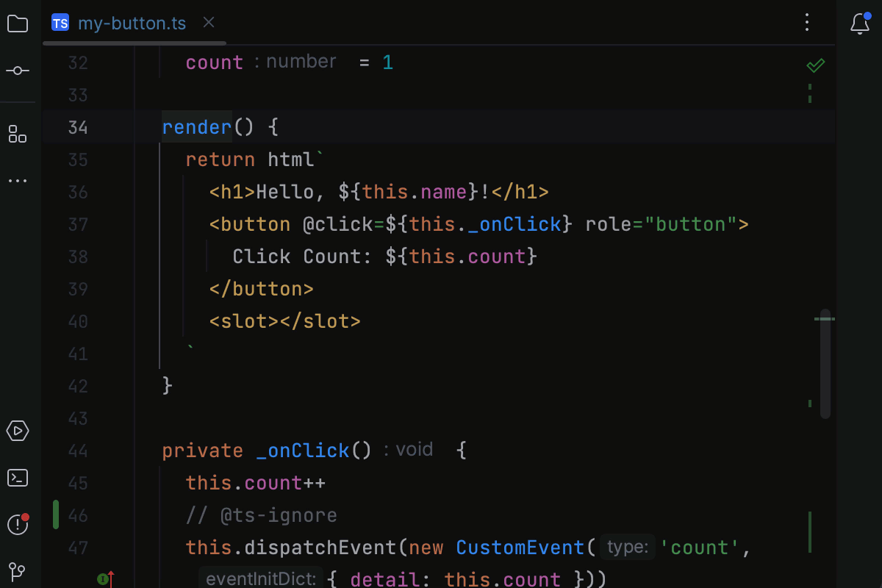Open the Project tool window
Screen dimensions: 882x588
[18, 23]
